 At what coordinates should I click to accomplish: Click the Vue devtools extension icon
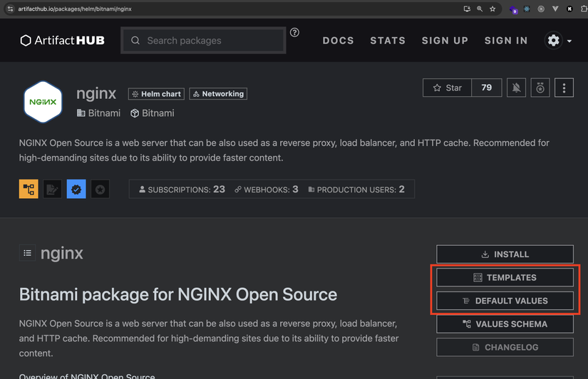tap(555, 9)
